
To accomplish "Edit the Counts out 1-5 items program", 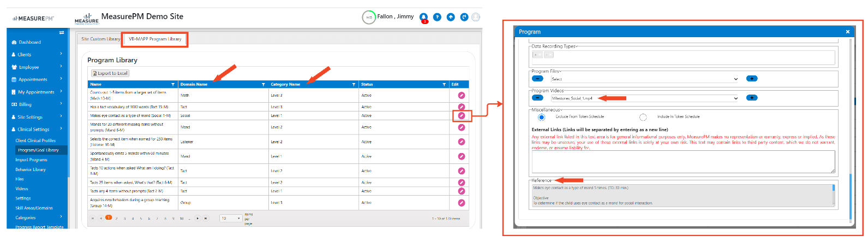I will [462, 95].
